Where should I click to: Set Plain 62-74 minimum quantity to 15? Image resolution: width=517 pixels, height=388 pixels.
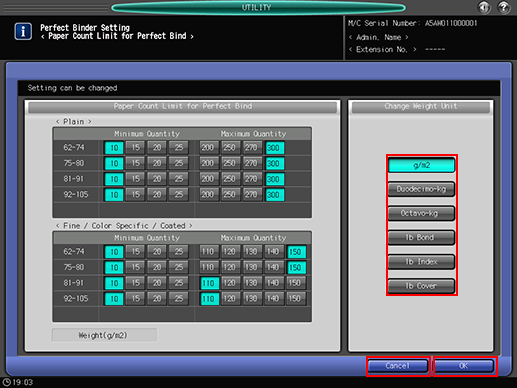click(x=136, y=148)
